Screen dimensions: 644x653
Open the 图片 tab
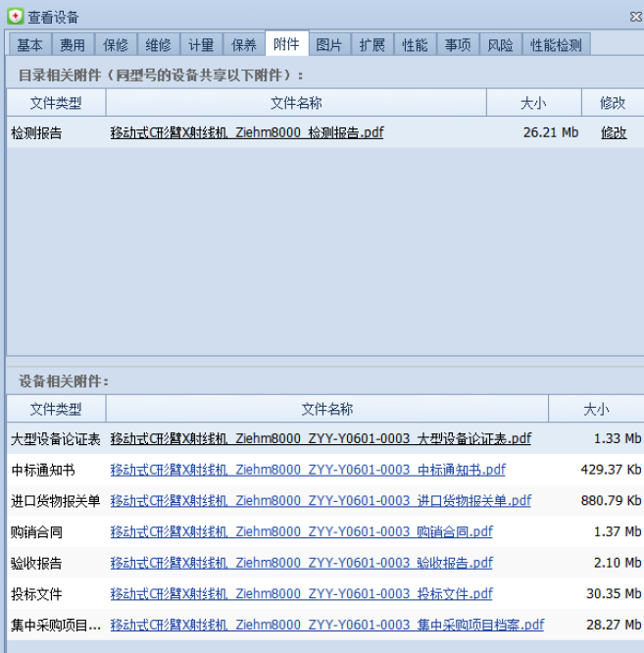(x=329, y=44)
